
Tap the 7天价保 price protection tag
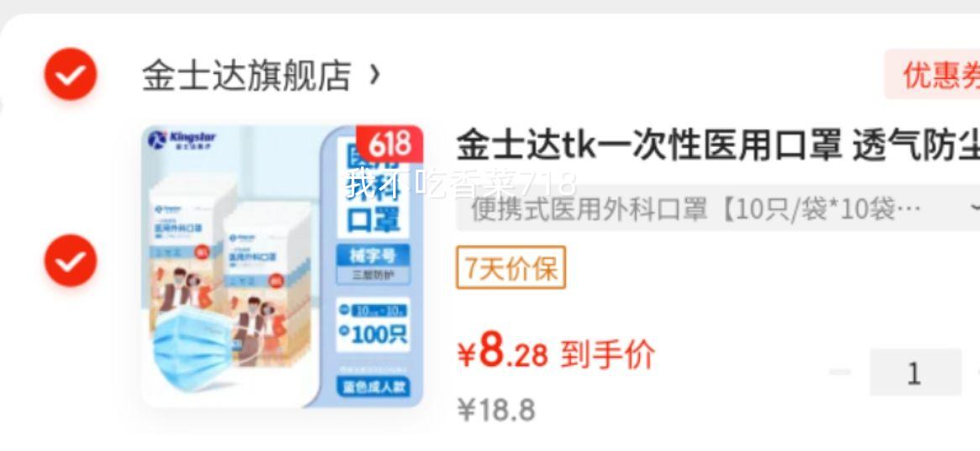(511, 267)
